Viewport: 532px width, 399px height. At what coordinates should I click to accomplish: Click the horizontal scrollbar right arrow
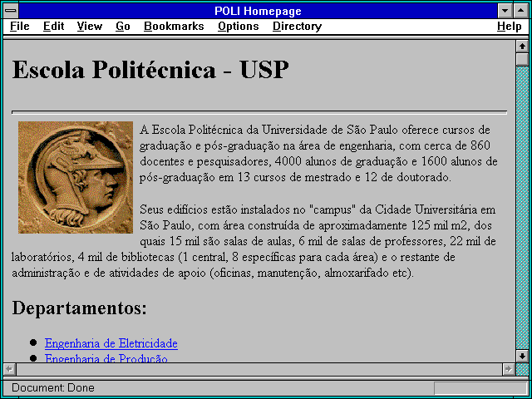point(509,369)
